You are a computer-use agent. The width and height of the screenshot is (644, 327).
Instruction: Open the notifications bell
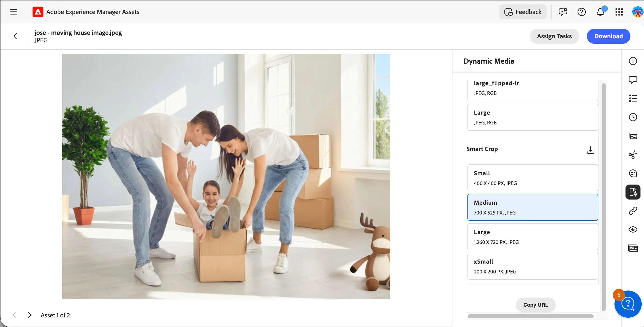click(x=600, y=12)
